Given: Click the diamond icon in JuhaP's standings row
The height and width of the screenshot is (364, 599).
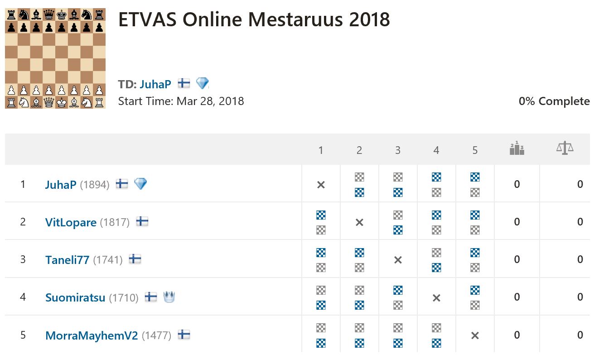Looking at the screenshot, I should coord(140,184).
